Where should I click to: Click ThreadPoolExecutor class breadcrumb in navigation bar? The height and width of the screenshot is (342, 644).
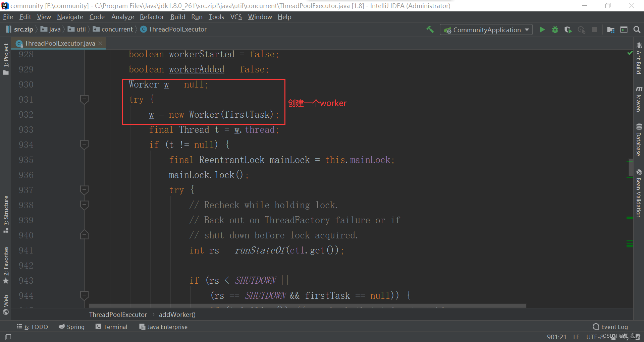[x=173, y=29]
